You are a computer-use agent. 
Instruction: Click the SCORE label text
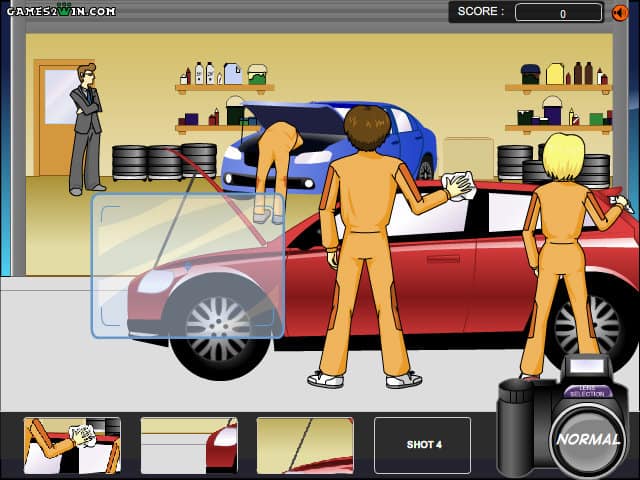[x=481, y=11]
